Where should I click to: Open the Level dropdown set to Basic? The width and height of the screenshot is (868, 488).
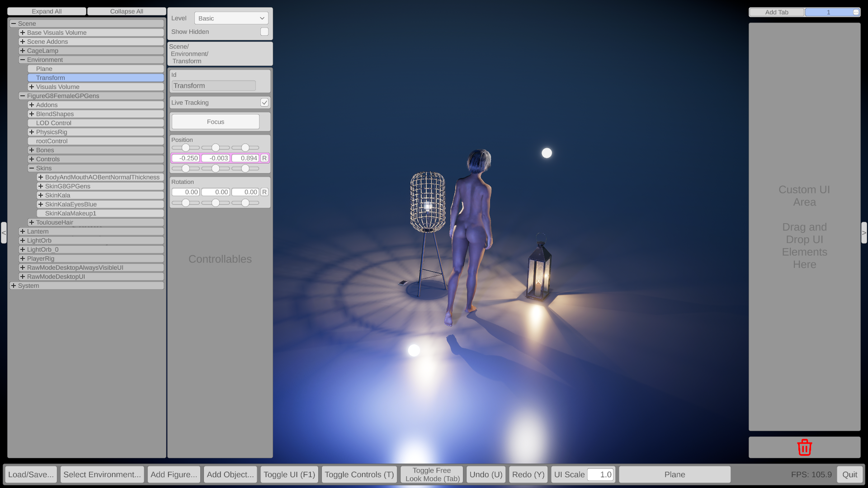click(x=231, y=18)
